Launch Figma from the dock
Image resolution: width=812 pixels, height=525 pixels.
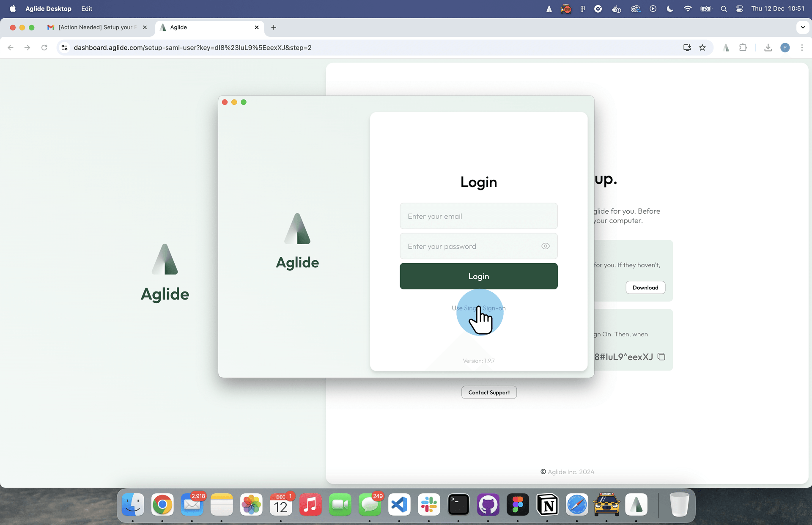(x=518, y=505)
